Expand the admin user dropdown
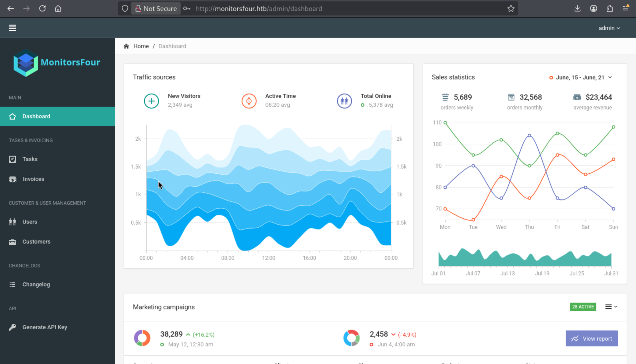 click(x=609, y=28)
